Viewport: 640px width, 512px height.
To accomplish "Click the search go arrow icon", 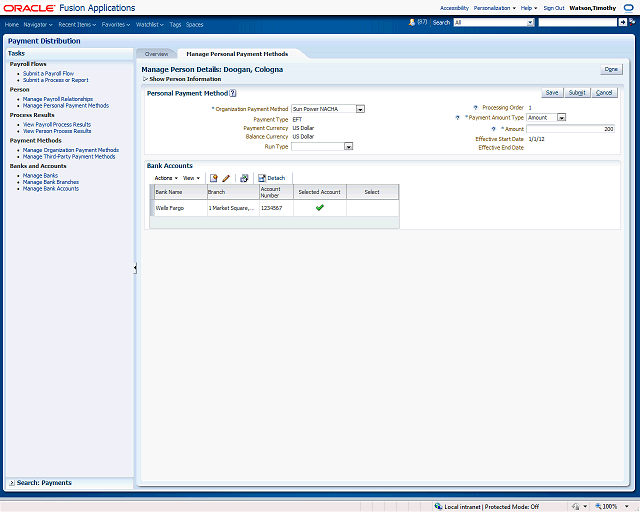I will 622,22.
